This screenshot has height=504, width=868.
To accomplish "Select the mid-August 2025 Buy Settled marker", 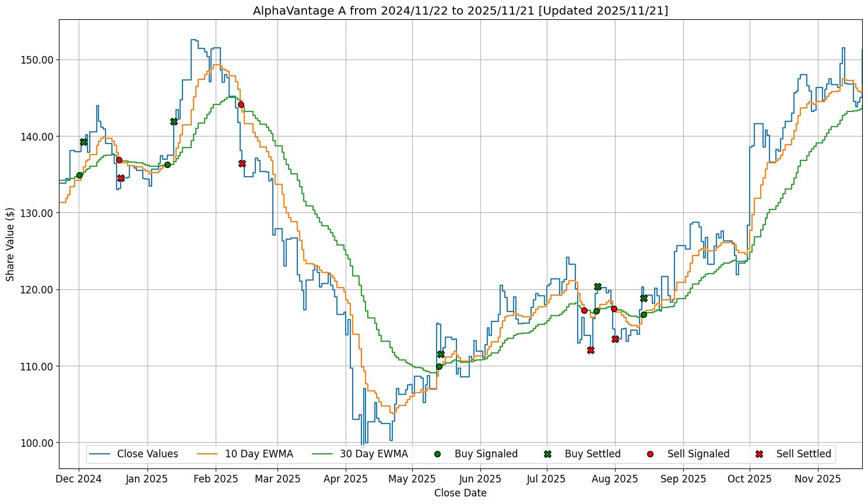I will pyautogui.click(x=644, y=298).
